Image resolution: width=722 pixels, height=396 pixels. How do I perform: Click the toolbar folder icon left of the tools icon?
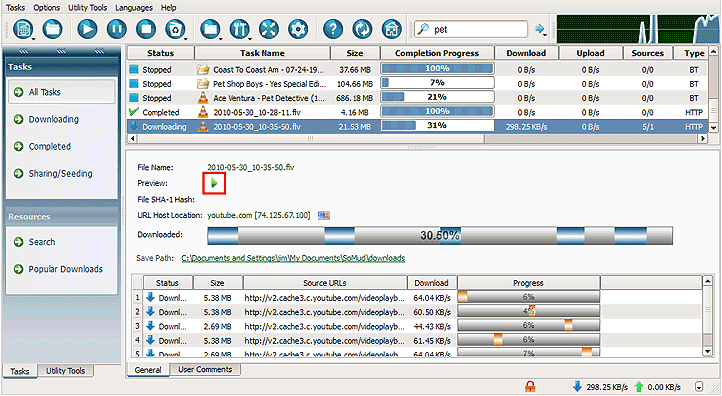[210, 29]
